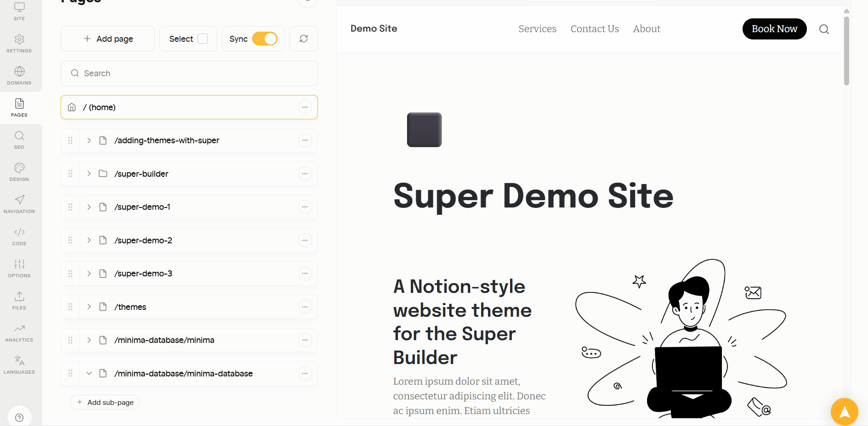Image resolution: width=868 pixels, height=426 pixels.
Task: Click the search magnifier in site preview
Action: tap(824, 29)
